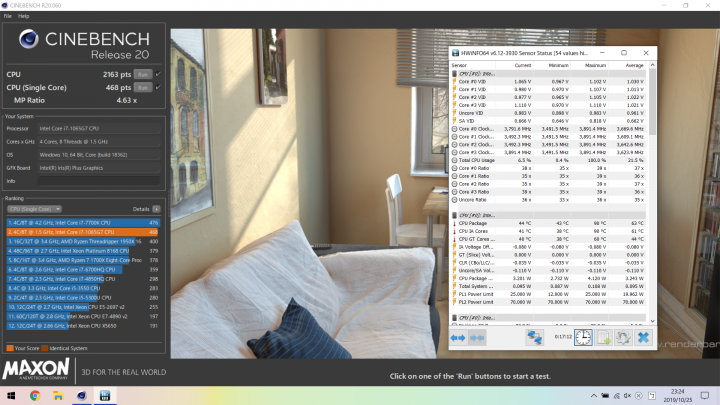Select the CPU GT Cores temperature row

(548, 239)
